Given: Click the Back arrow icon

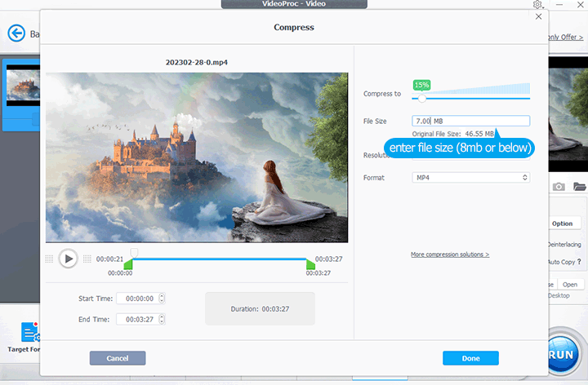Looking at the screenshot, I should point(16,33).
